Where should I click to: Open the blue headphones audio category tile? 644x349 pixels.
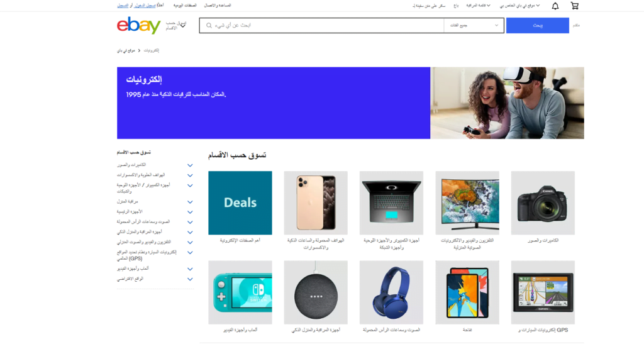click(391, 292)
